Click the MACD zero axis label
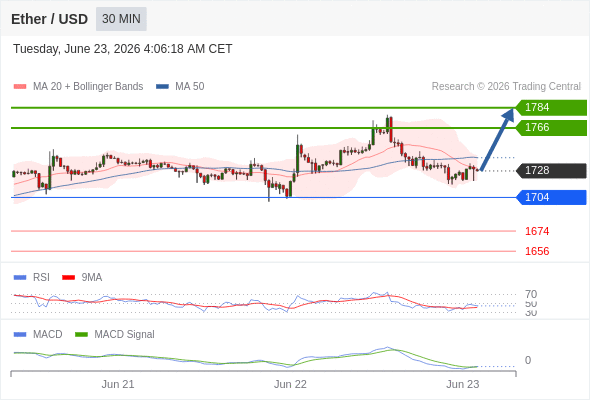Viewport: 590px width, 400px height. pos(528,360)
